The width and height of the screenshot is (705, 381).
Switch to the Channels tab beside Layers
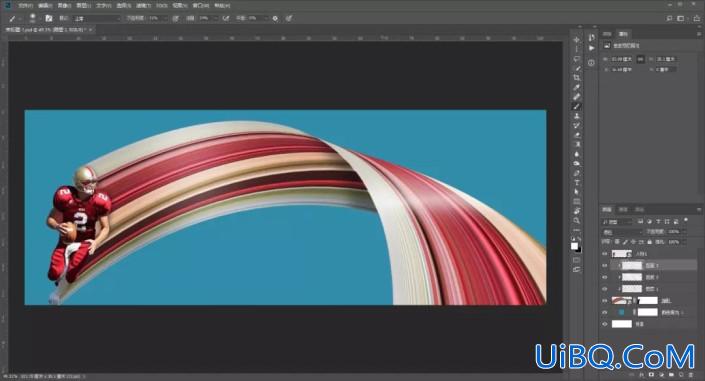click(623, 210)
